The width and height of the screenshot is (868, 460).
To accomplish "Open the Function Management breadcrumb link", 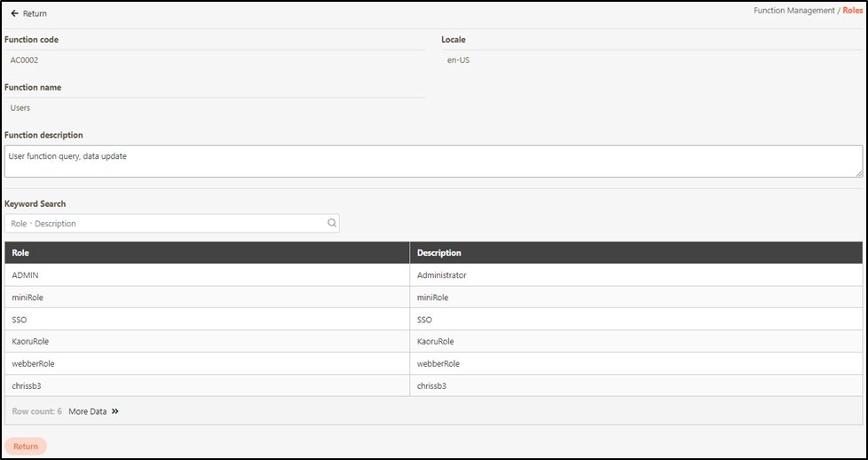I will pos(793,11).
